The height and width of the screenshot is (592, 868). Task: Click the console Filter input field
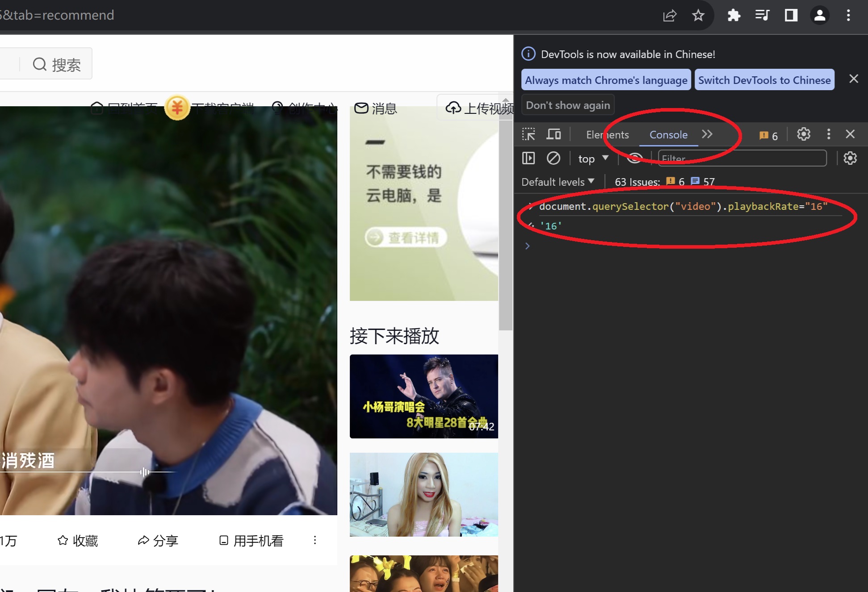pos(742,158)
